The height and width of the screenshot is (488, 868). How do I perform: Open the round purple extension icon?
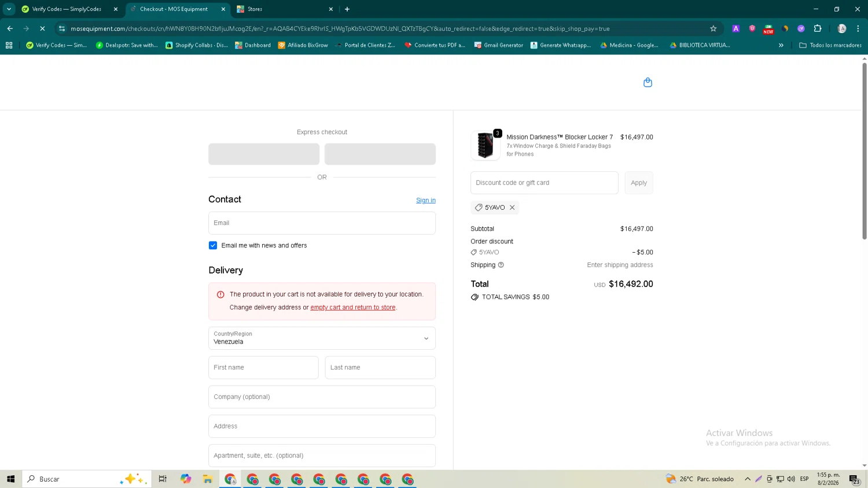(801, 28)
